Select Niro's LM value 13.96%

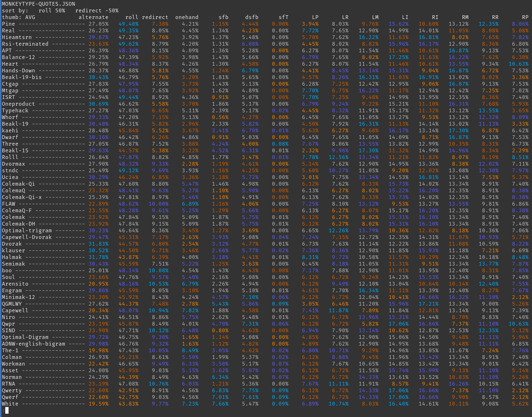(x=369, y=318)
